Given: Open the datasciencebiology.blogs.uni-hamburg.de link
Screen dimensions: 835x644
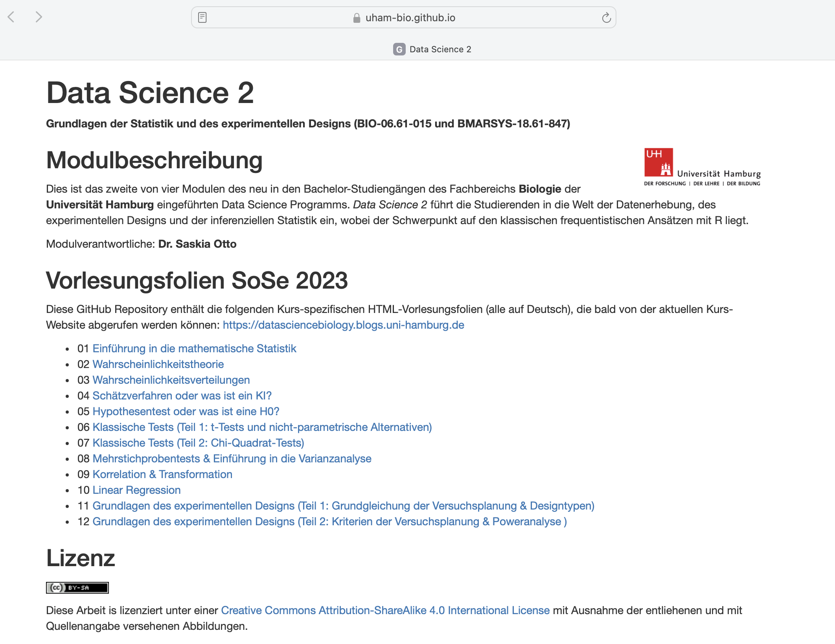Looking at the screenshot, I should [343, 325].
